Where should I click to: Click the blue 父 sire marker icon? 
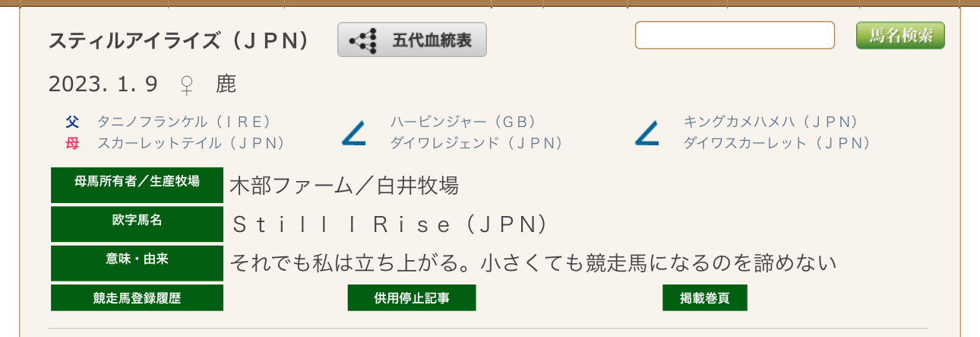72,122
